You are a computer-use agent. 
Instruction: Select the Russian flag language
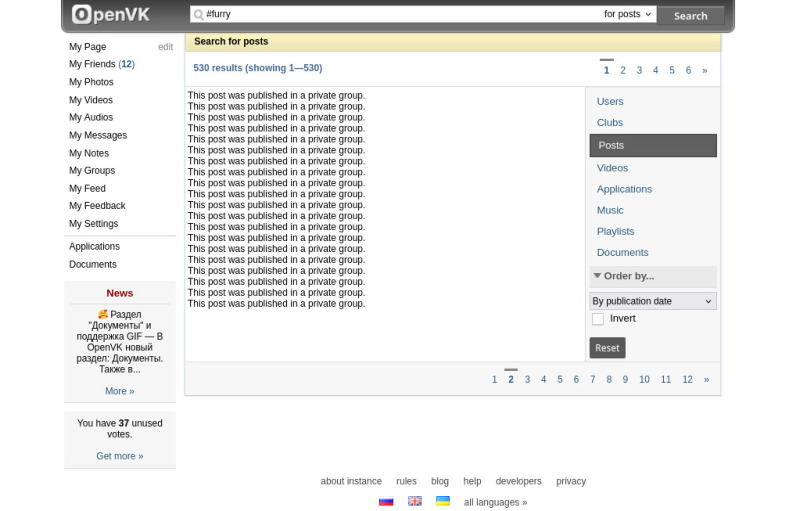point(386,501)
